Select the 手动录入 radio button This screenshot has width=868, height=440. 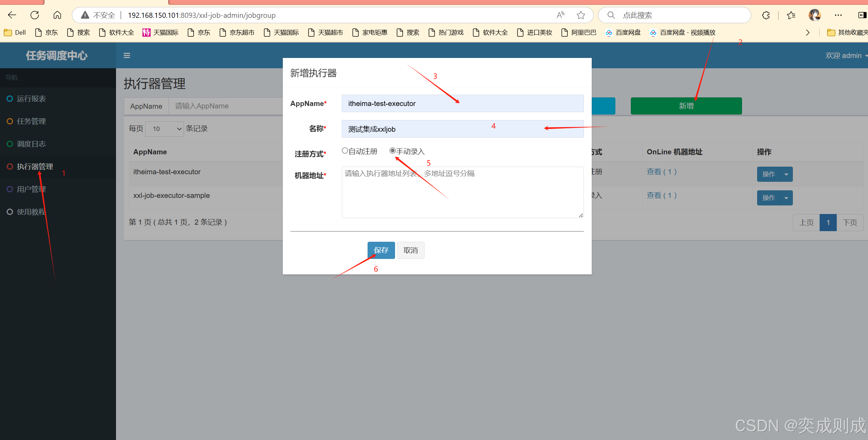click(x=393, y=151)
